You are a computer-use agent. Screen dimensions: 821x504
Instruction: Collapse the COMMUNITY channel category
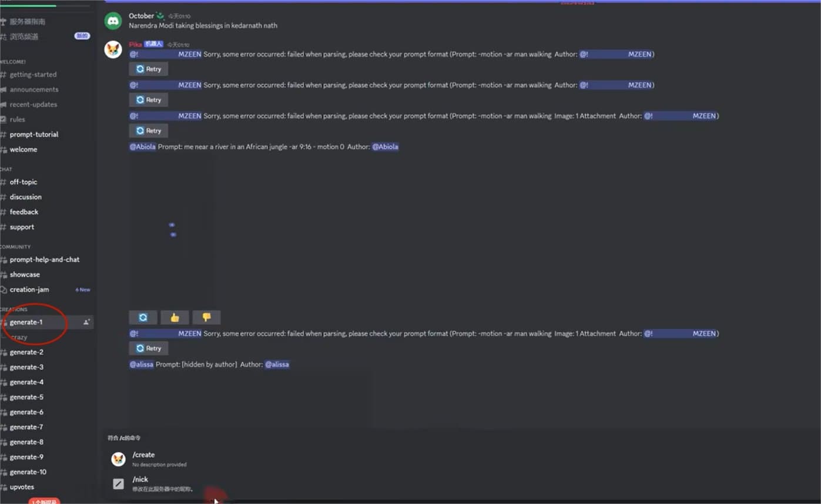click(x=16, y=247)
